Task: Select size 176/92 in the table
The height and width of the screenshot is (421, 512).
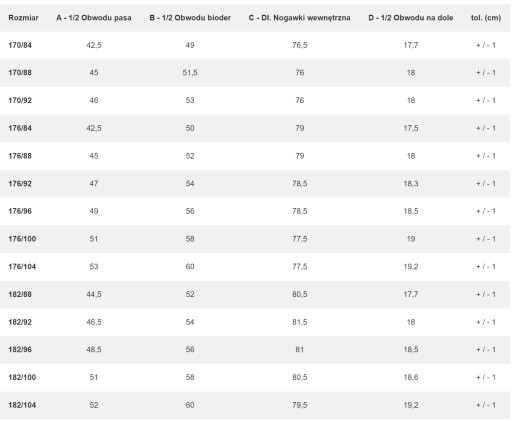Action: click(x=20, y=183)
